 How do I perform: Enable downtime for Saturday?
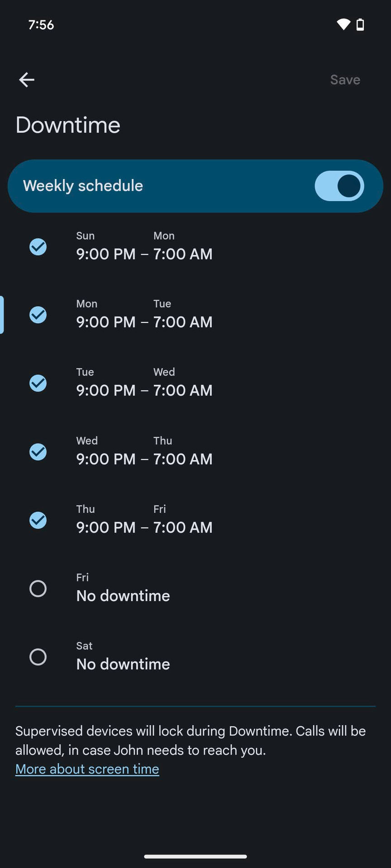(38, 657)
